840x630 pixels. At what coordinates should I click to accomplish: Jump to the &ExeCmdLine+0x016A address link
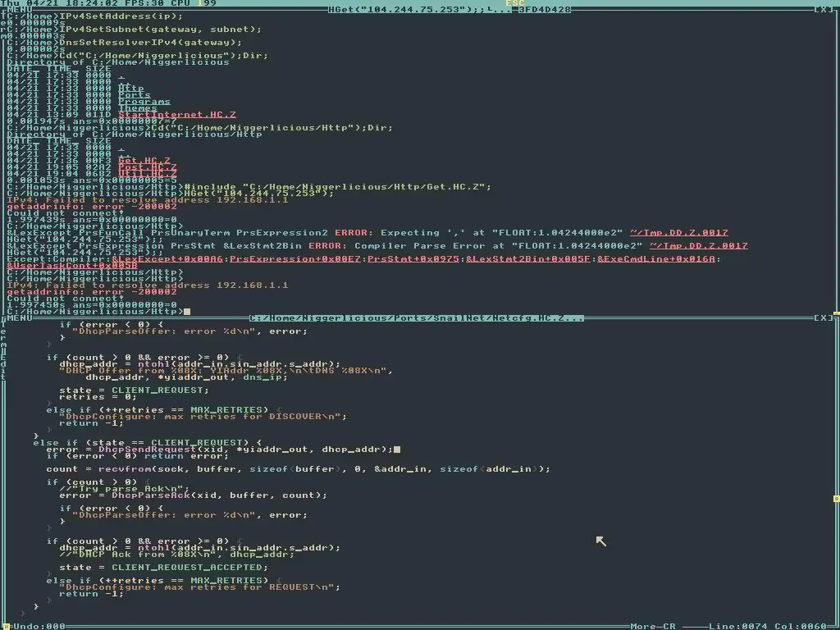656,259
